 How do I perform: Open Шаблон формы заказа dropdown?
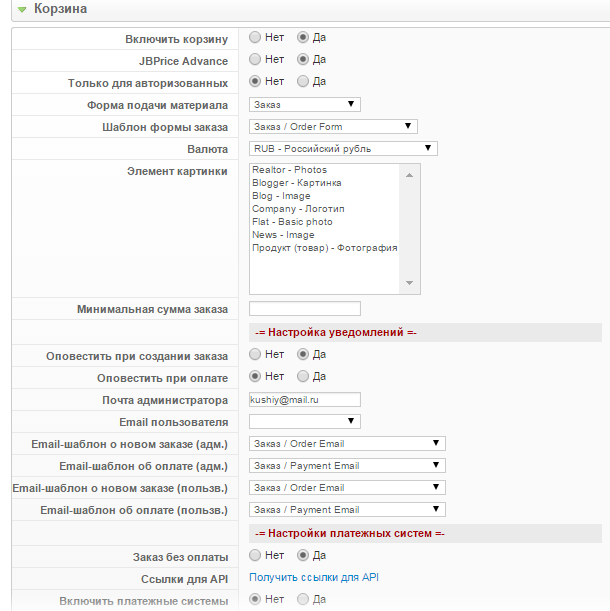click(332, 126)
